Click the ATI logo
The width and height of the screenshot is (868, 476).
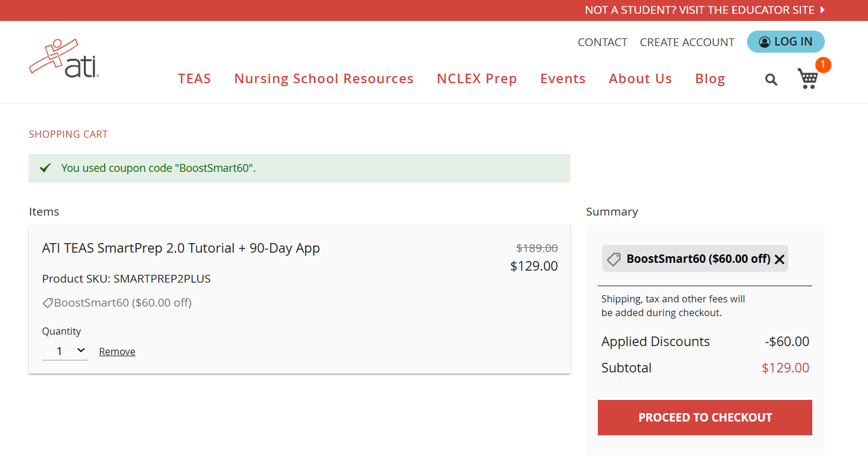click(64, 59)
